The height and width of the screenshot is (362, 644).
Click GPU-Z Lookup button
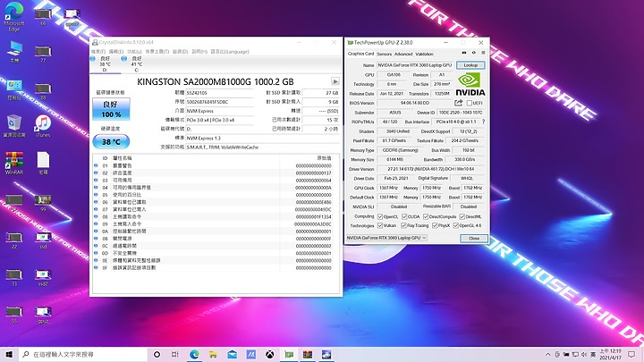(470, 65)
